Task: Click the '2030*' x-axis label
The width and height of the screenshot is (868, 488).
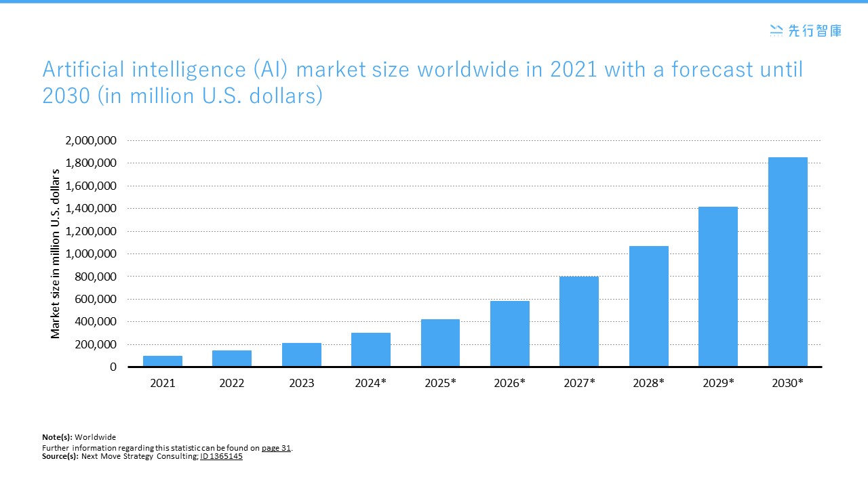Action: (787, 384)
